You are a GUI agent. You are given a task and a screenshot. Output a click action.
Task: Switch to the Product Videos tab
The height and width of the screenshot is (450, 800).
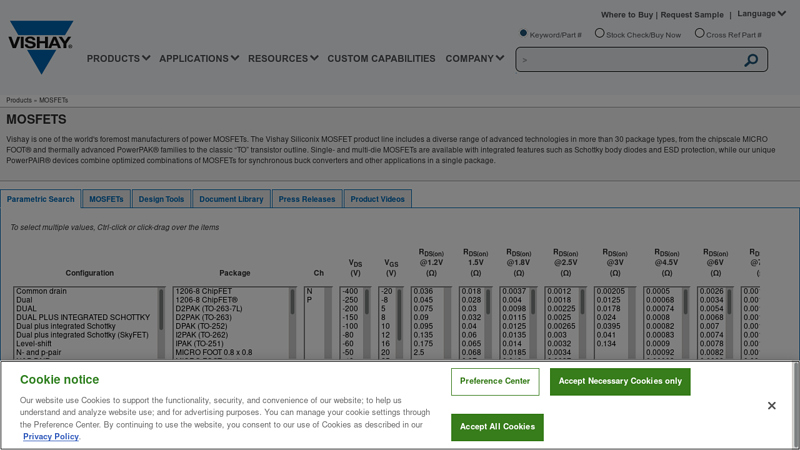tap(378, 199)
